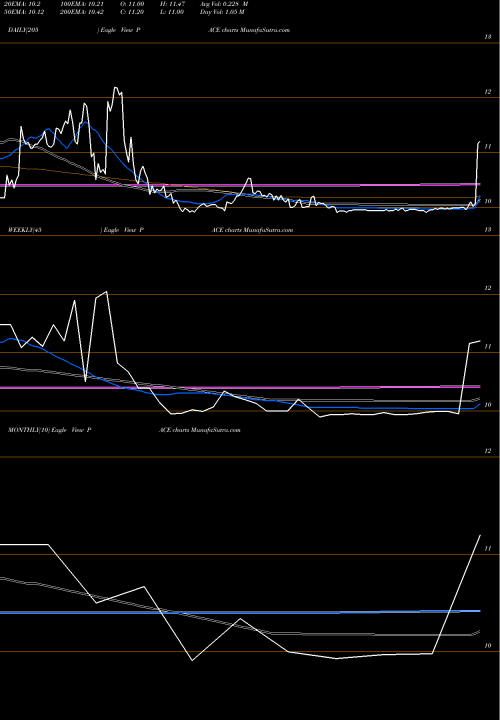Click the DAILY chart title label
The image size is (500, 720).
pyautogui.click(x=23, y=30)
